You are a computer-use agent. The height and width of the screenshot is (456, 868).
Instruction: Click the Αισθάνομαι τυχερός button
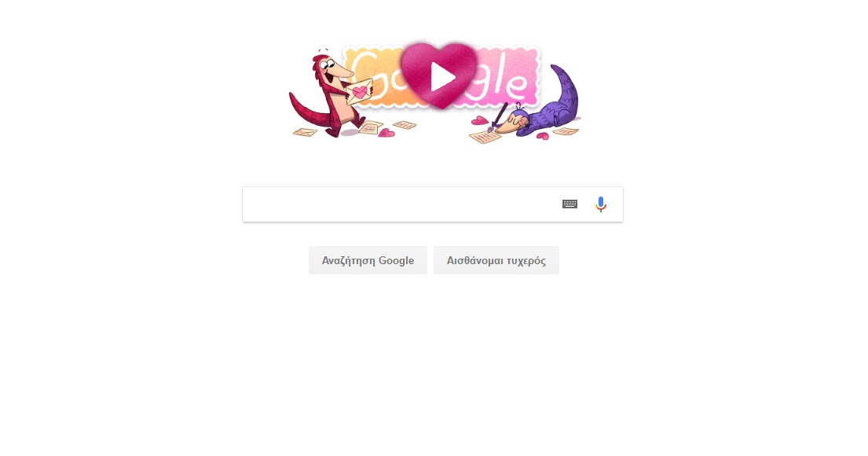pos(496,260)
